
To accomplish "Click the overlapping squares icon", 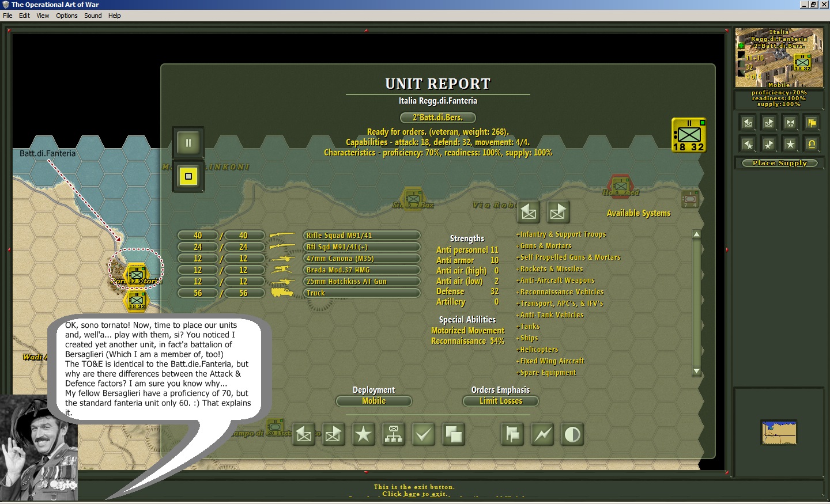I will [454, 435].
